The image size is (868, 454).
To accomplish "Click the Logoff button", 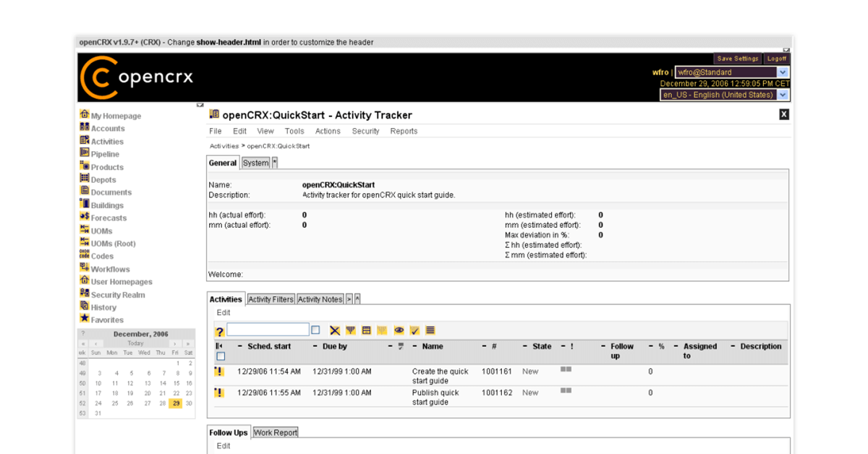I will (777, 59).
